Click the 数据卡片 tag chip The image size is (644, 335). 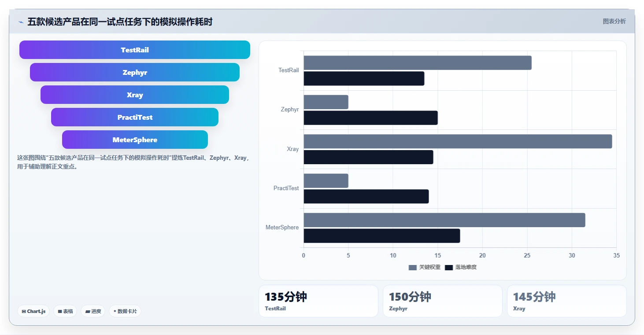pyautogui.click(x=125, y=311)
